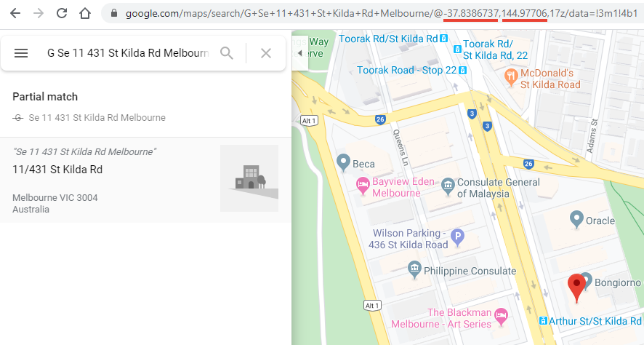This screenshot has height=345, width=644.
Task: Select the Philippine Consulate marker
Action: point(414,270)
